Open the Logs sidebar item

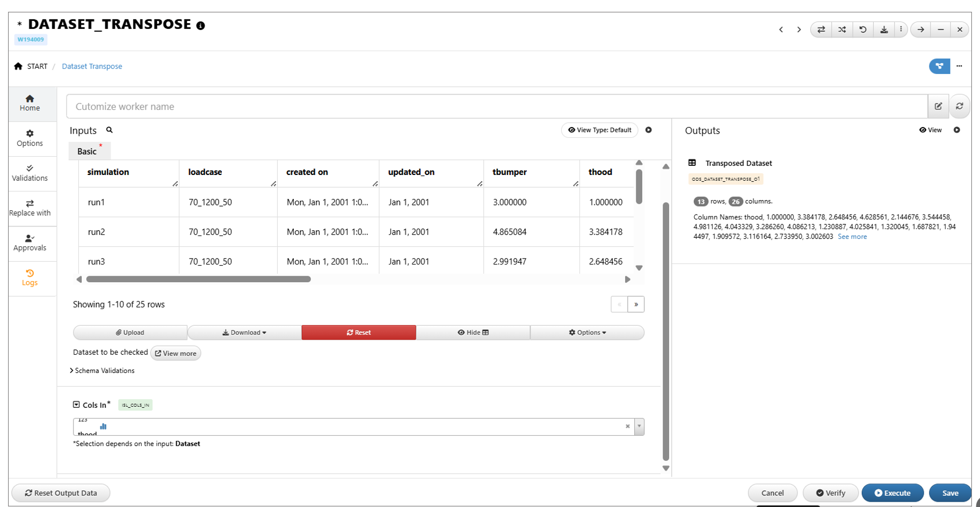(30, 278)
